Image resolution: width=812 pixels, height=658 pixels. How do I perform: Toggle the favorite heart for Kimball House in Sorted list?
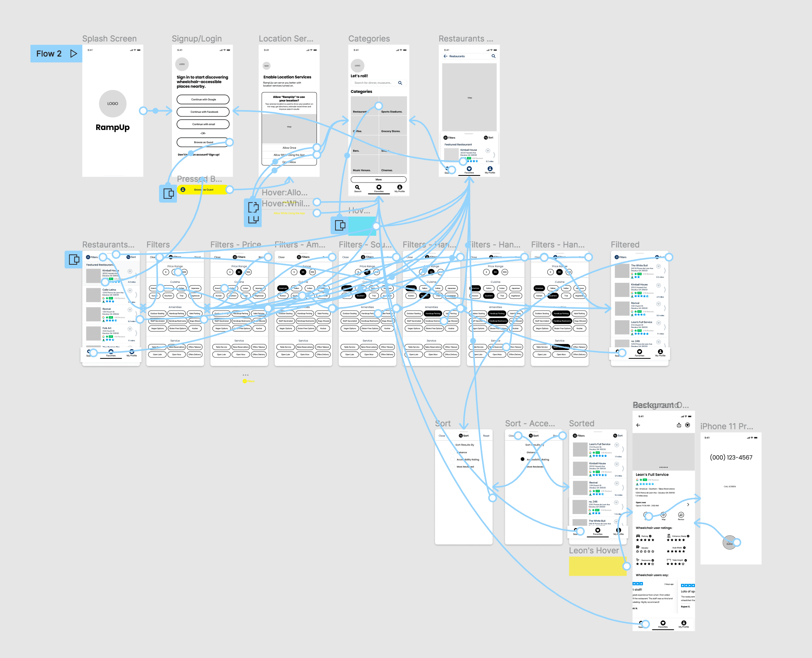[616, 464]
